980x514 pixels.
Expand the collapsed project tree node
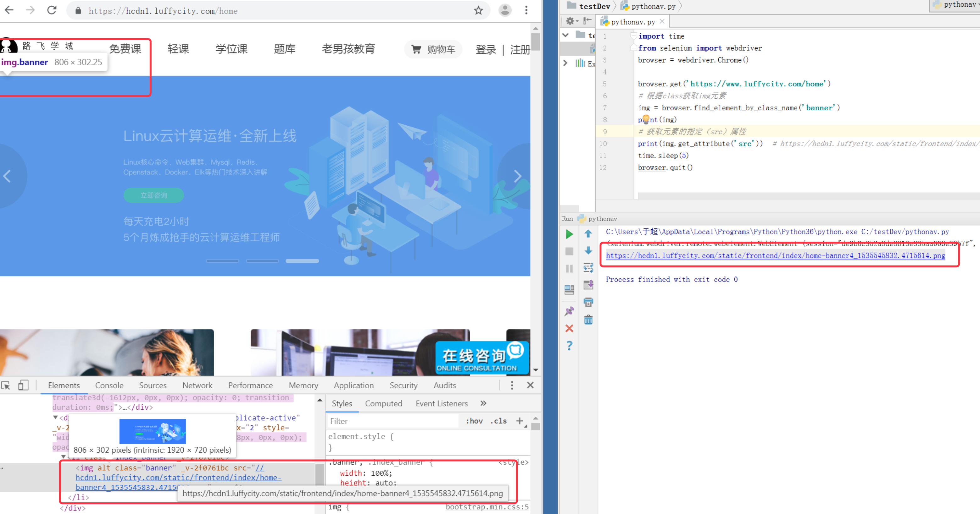pos(565,63)
